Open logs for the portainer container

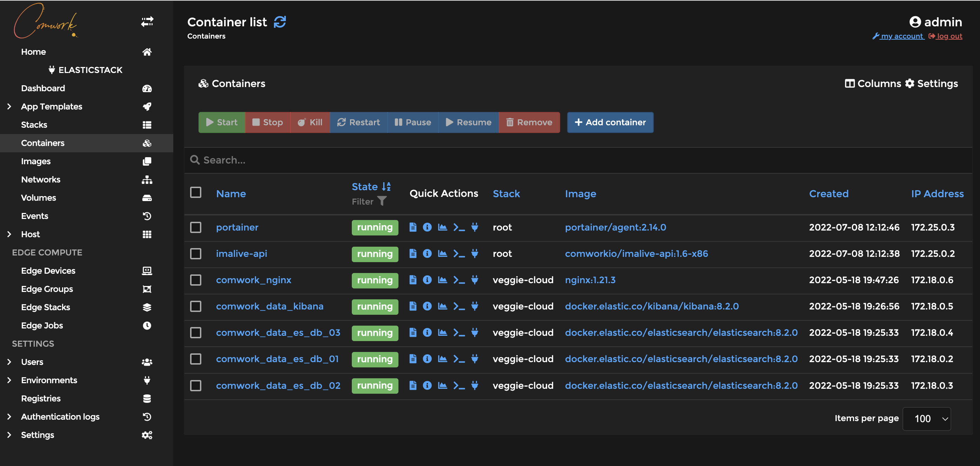click(413, 227)
